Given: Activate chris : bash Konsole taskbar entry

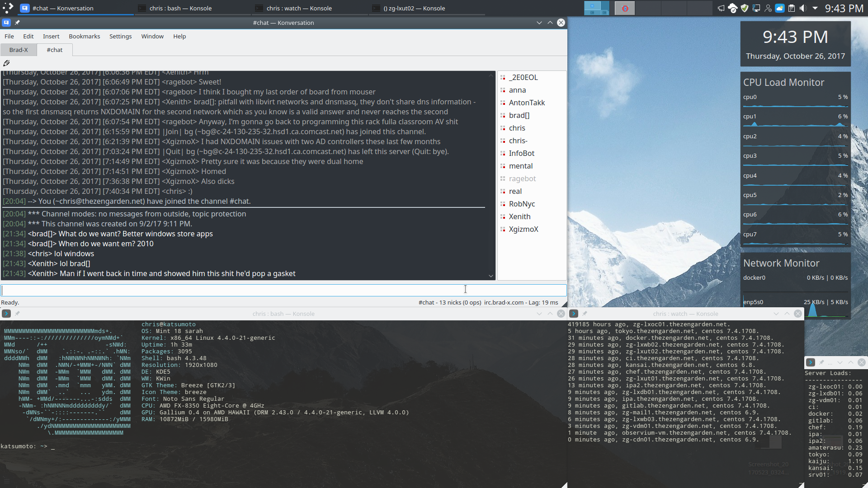Looking at the screenshot, I should coord(192,8).
